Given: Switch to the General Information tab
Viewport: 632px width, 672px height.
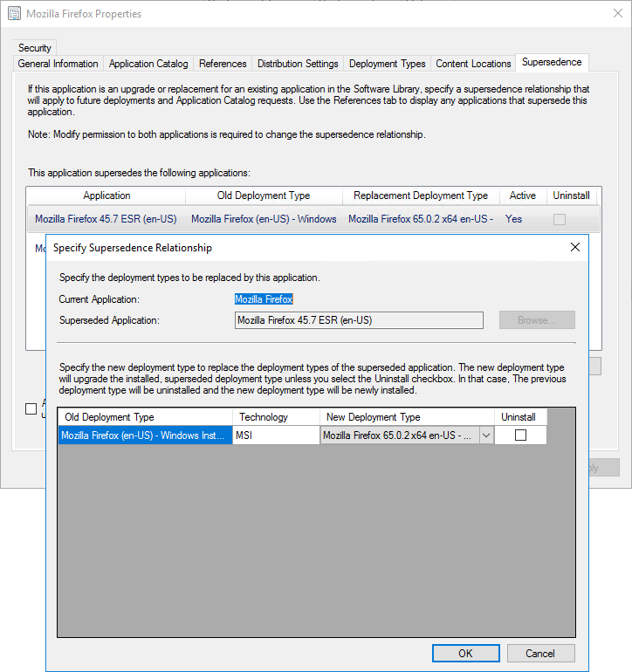Looking at the screenshot, I should 58,64.
